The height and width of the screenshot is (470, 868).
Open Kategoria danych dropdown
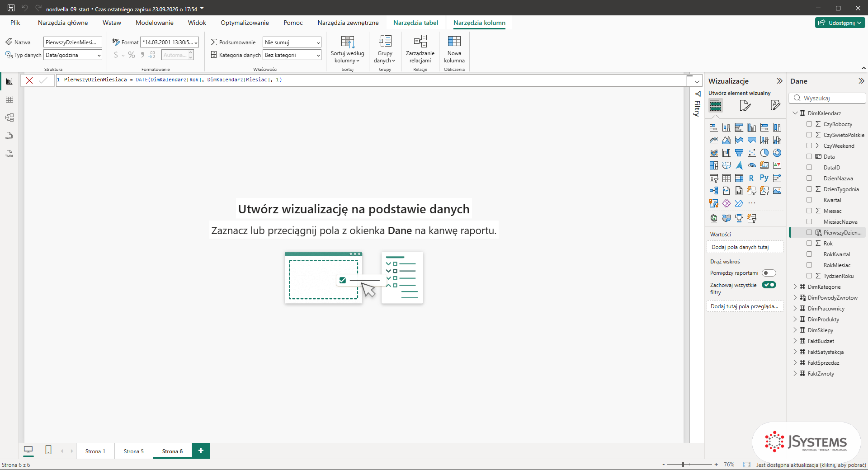click(x=292, y=55)
